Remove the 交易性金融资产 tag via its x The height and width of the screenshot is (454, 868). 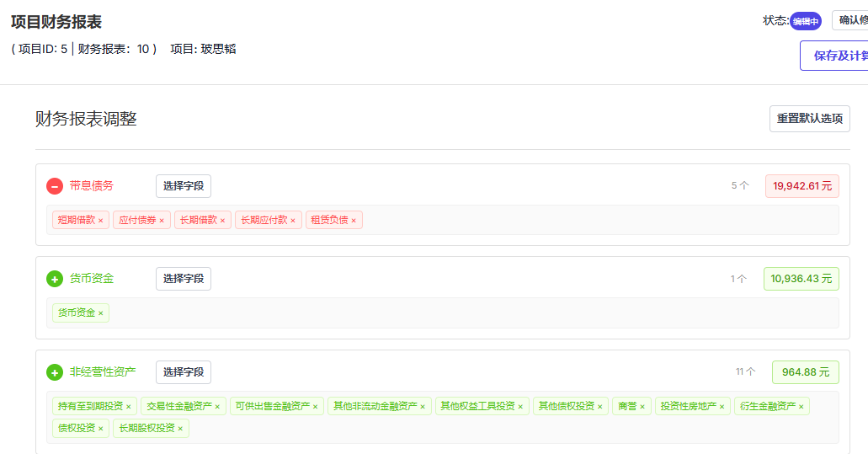217,407
